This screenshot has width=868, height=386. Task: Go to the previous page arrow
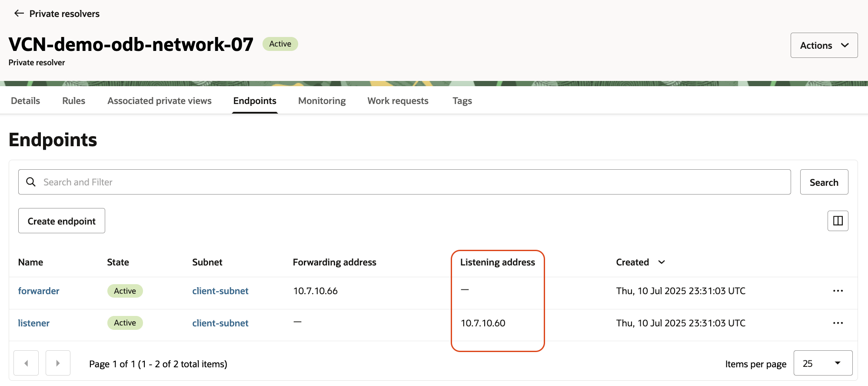(x=26, y=363)
